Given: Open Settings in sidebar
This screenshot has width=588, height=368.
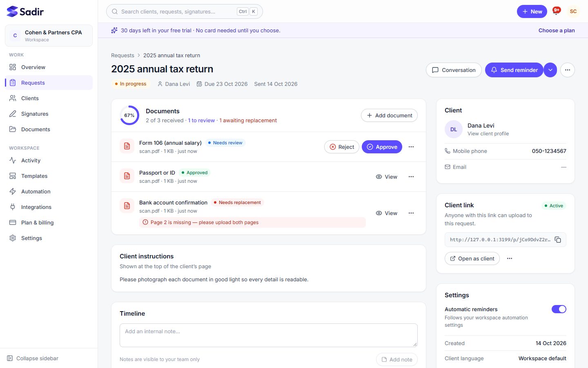Looking at the screenshot, I should coord(49,238).
